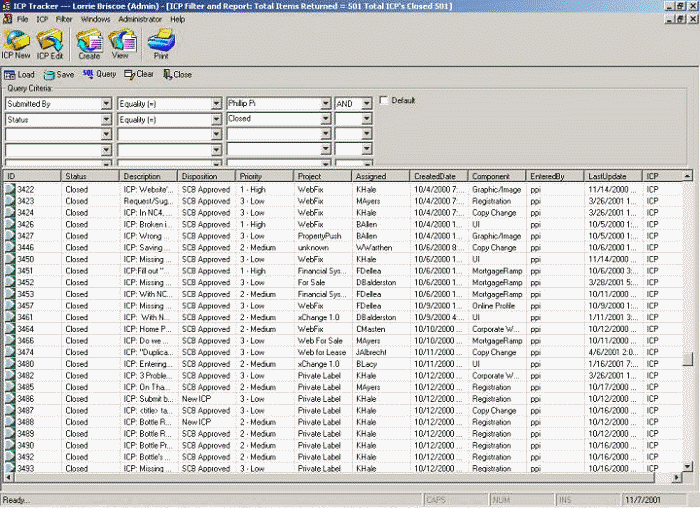
Task: Open the AND logical operator dropdown
Action: (366, 104)
